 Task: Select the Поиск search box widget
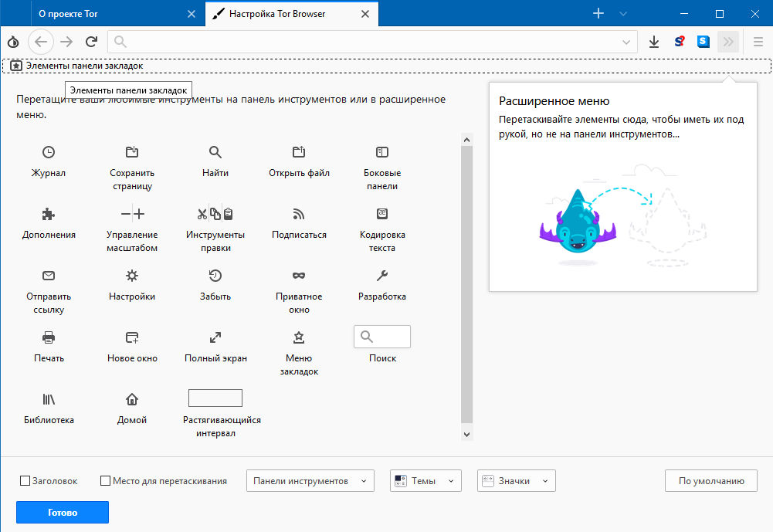[382, 337]
